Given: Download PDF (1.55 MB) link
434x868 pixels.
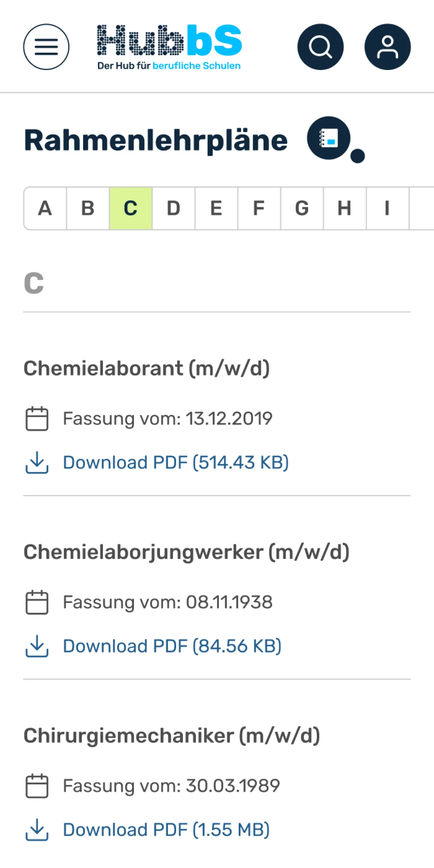Looking at the screenshot, I should click(x=167, y=830).
